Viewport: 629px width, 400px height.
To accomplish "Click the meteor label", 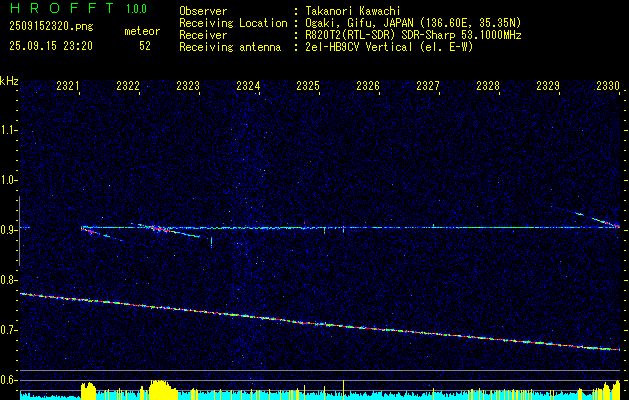I will [142, 31].
